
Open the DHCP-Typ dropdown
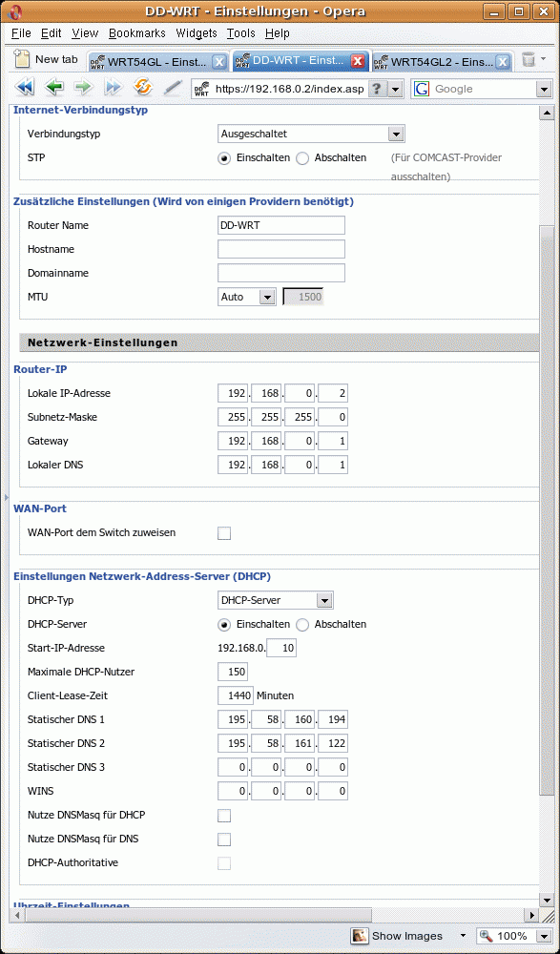(275, 600)
